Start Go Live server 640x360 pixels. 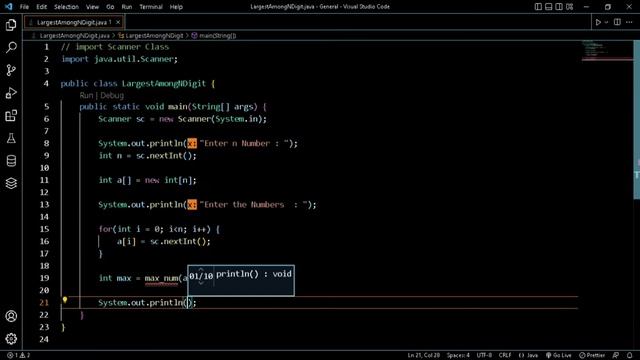click(x=559, y=356)
